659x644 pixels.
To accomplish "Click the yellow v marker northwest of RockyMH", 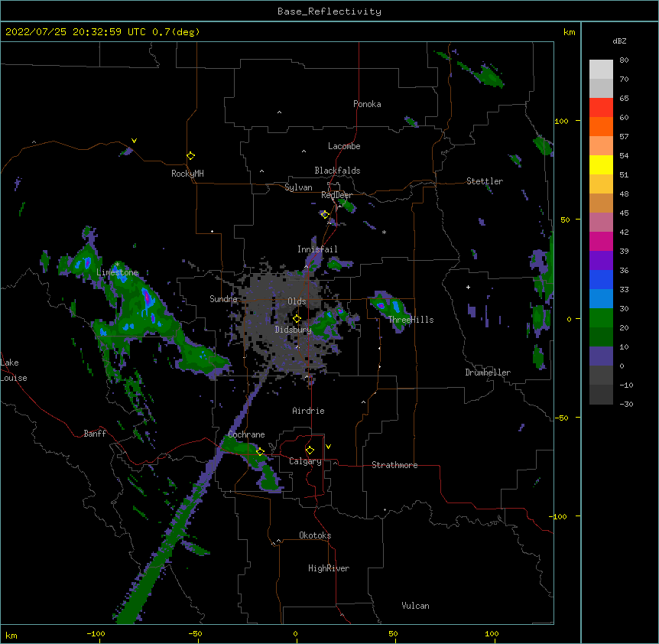I will pyautogui.click(x=134, y=141).
